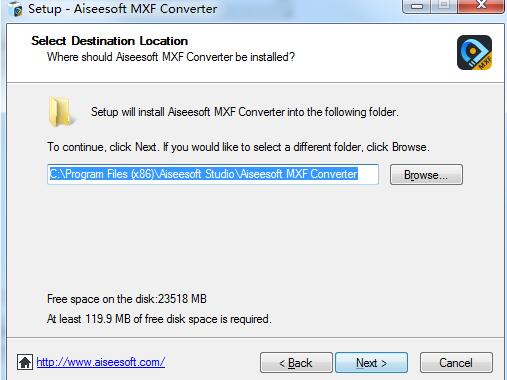Click the 'At least 119.9 MB' requirement text
The width and height of the screenshot is (507, 380).
[159, 319]
